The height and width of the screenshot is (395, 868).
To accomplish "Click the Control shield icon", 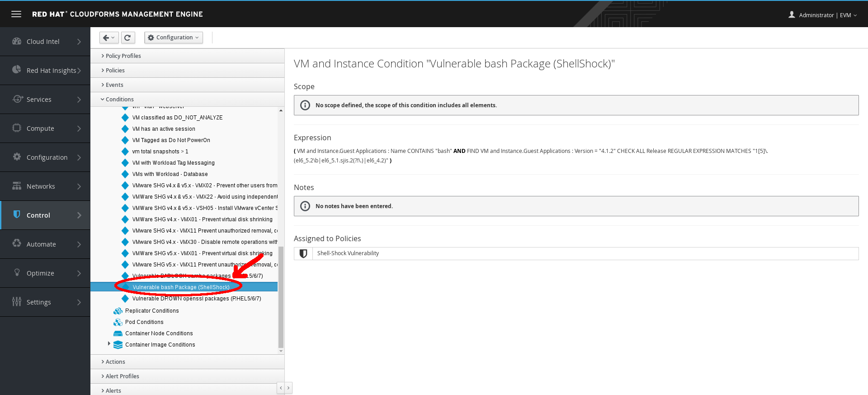I will (17, 214).
